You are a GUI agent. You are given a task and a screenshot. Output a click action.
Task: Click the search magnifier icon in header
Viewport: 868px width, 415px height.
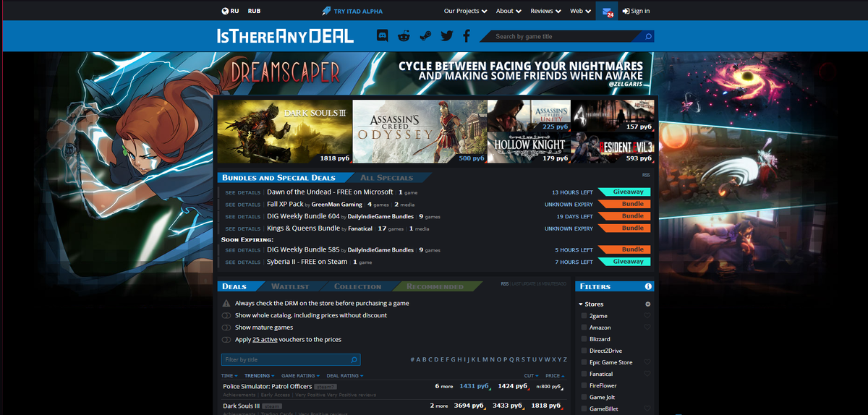(x=648, y=36)
